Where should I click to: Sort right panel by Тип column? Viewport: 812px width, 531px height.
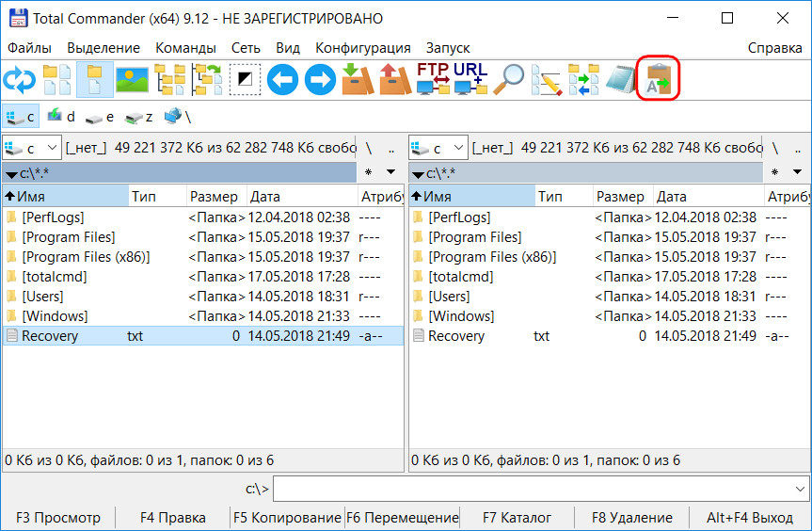coord(564,197)
